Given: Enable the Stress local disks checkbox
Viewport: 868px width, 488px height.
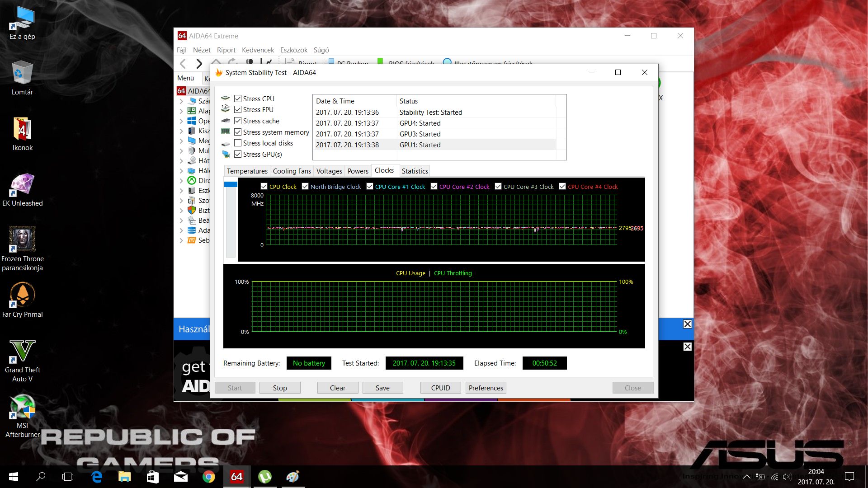Looking at the screenshot, I should pyautogui.click(x=238, y=143).
